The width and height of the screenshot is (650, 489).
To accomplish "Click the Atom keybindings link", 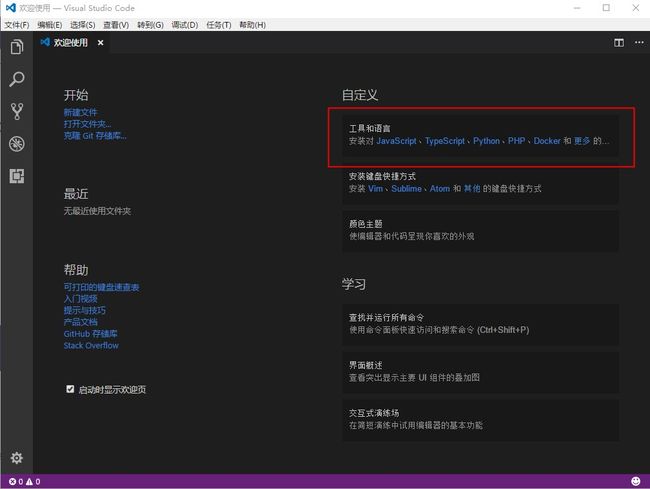I will (440, 189).
